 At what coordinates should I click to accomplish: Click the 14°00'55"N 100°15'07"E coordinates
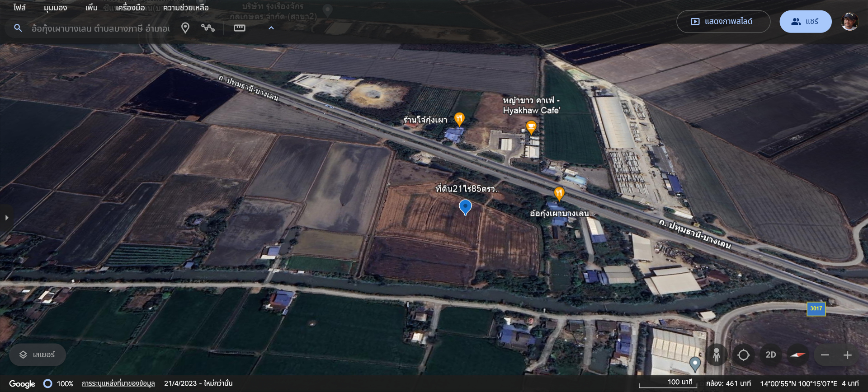click(798, 383)
